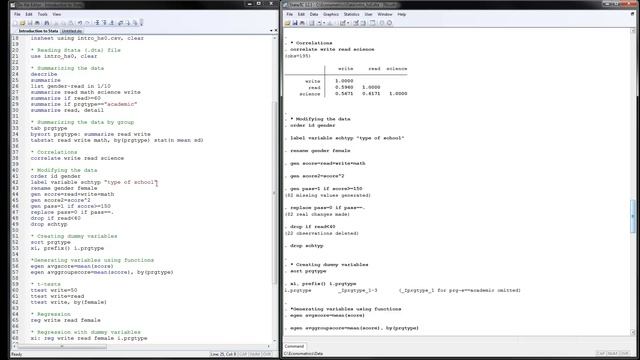Open Help menu in Stata window
The image size is (640, 360).
point(402,14)
